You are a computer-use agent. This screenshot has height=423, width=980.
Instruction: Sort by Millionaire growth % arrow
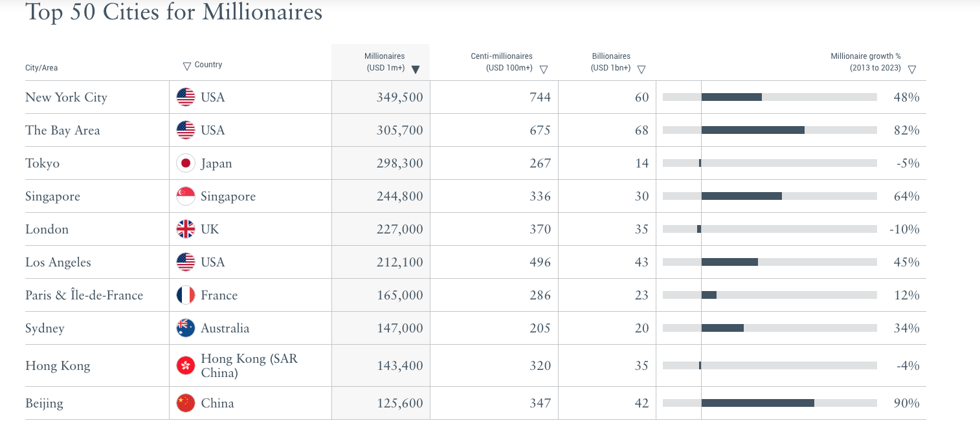click(912, 69)
